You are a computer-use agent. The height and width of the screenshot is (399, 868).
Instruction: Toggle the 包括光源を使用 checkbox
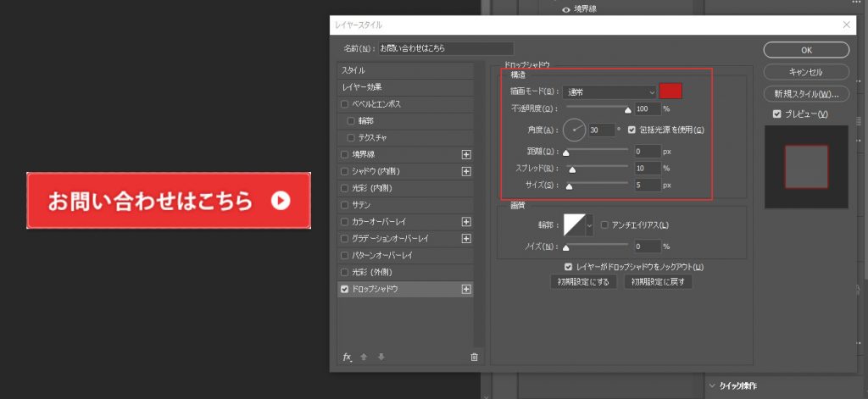632,130
